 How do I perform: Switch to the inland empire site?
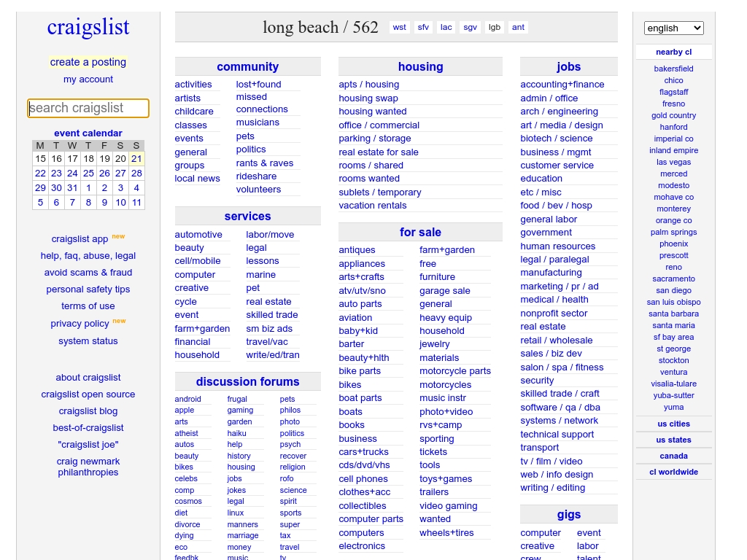coord(673,150)
